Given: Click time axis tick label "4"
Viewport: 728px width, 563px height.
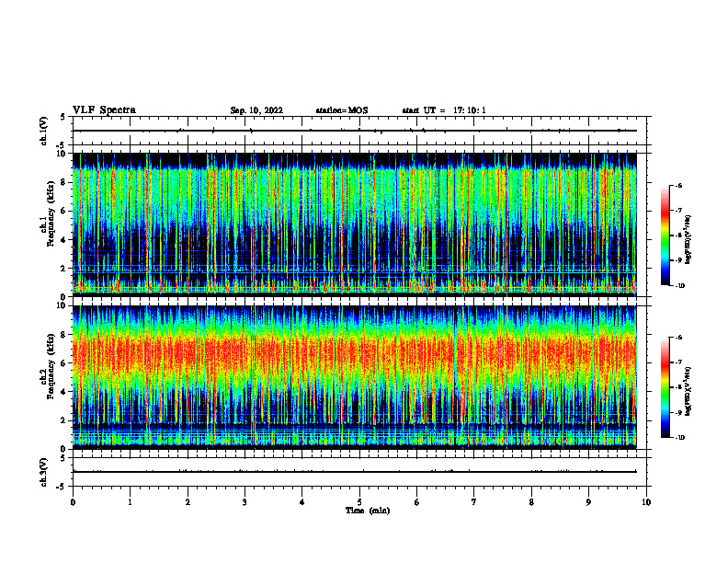Looking at the screenshot, I should click(x=302, y=502).
